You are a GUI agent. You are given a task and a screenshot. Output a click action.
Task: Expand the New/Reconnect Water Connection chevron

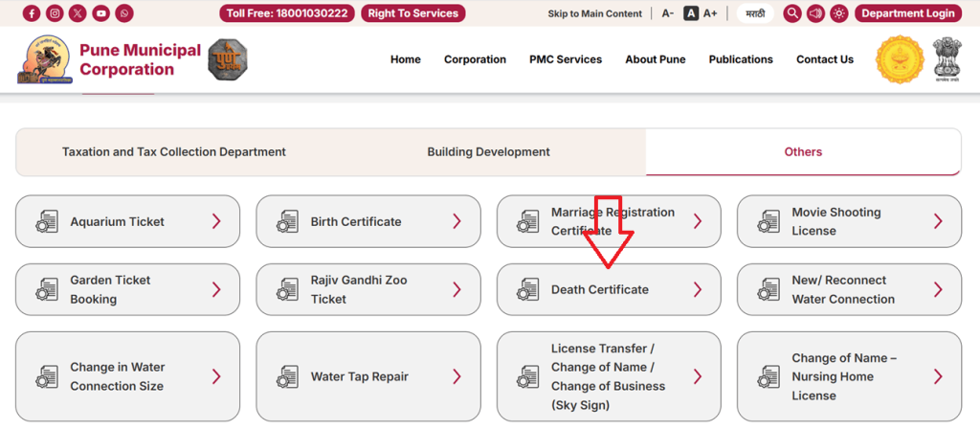pyautogui.click(x=938, y=289)
